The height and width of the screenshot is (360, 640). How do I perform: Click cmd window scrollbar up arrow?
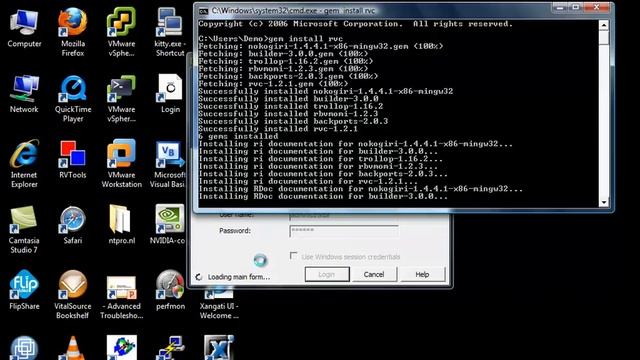(604, 25)
